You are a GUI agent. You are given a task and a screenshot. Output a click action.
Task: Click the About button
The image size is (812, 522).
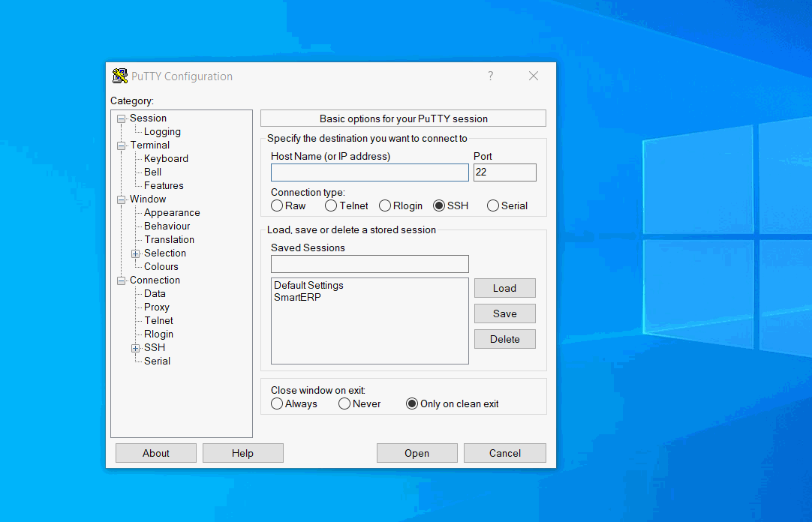(x=156, y=453)
